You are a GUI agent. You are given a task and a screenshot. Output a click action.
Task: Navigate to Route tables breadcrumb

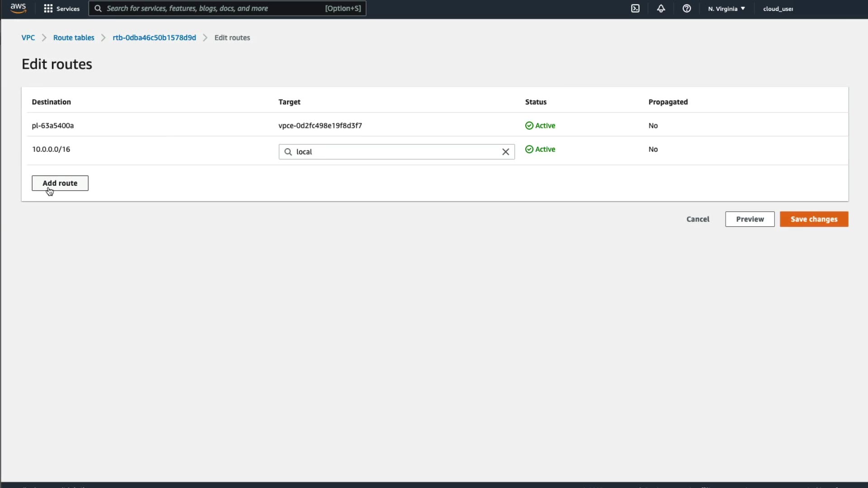[x=74, y=38]
